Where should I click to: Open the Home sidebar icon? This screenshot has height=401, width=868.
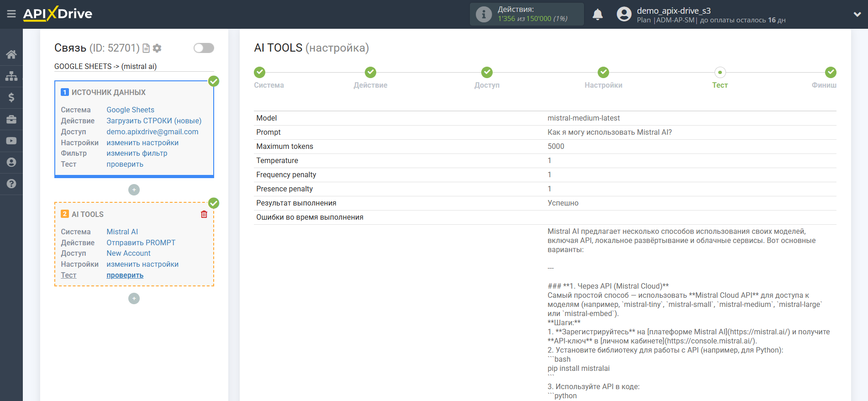pos(11,54)
